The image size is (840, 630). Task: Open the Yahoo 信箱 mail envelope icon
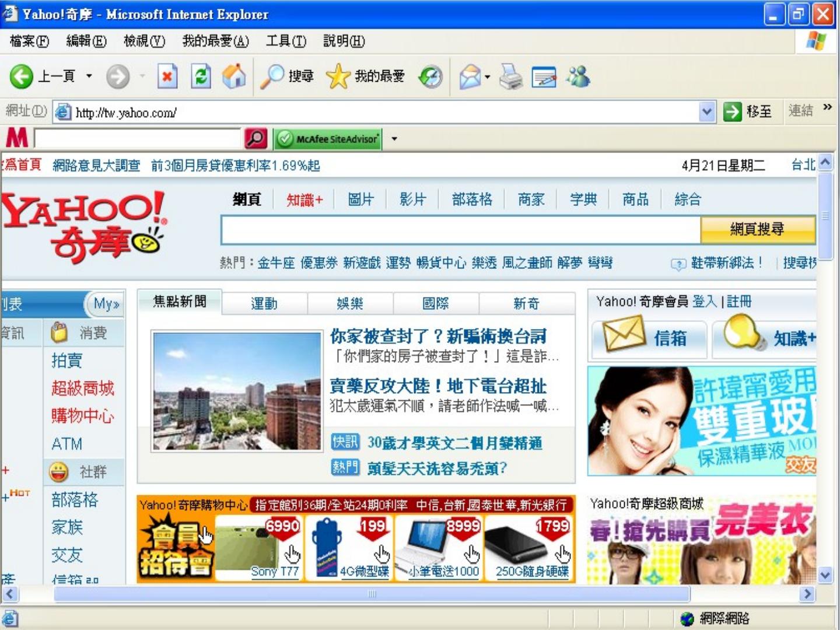coord(624,334)
